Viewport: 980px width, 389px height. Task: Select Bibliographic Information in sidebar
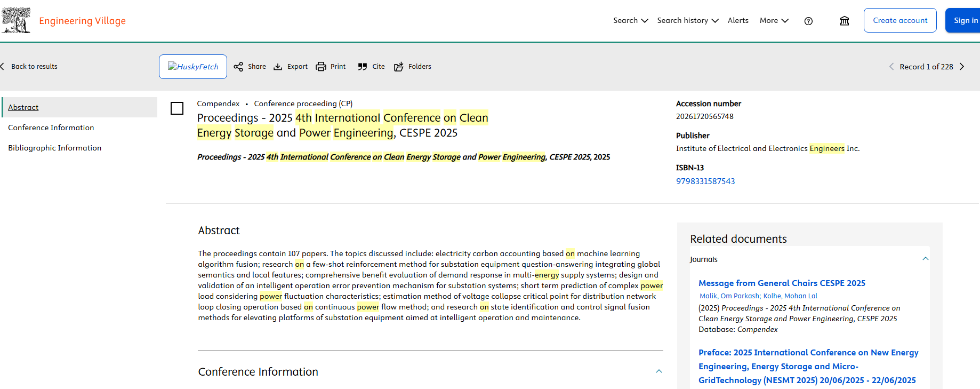pos(55,148)
